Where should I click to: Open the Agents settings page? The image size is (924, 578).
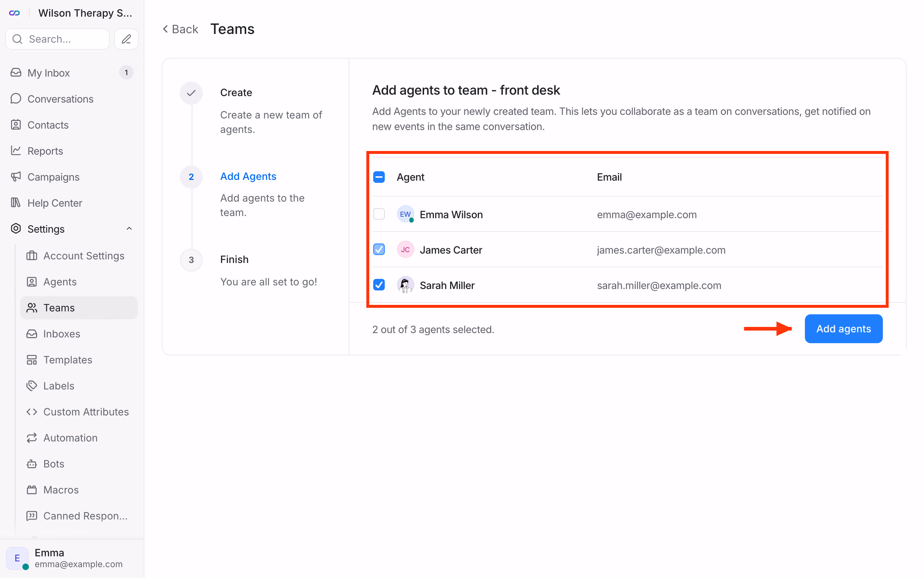tap(79, 281)
